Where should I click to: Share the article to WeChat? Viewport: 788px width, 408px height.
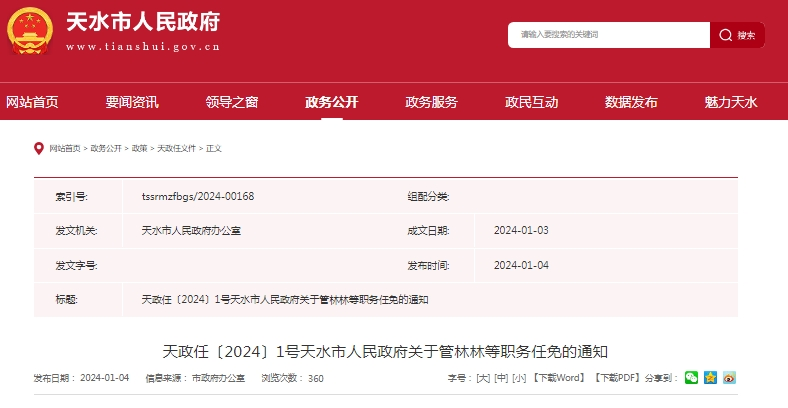[x=691, y=378]
